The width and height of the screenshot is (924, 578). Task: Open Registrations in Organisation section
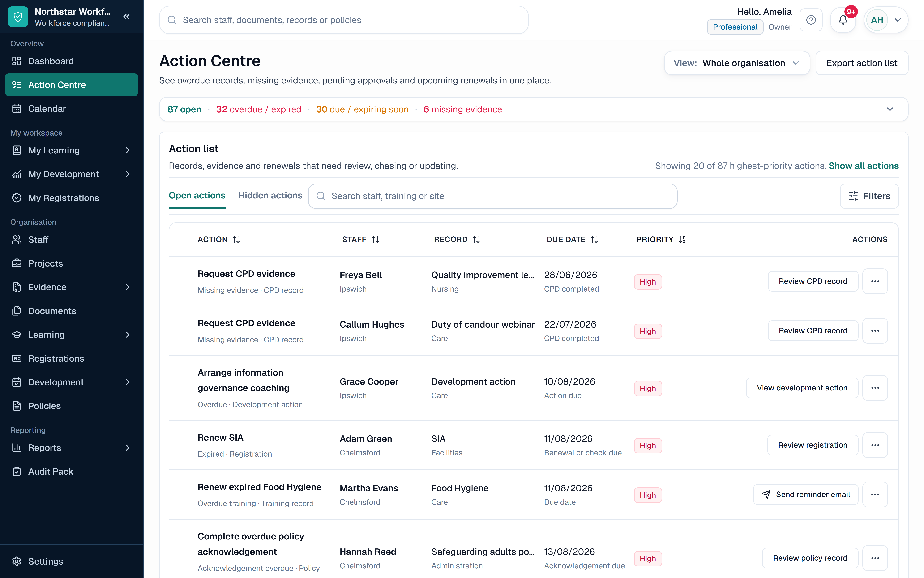tap(71, 358)
